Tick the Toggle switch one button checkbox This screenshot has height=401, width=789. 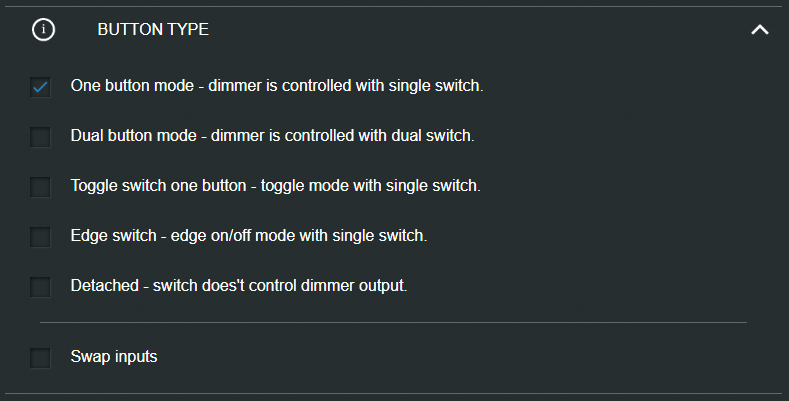[40, 187]
